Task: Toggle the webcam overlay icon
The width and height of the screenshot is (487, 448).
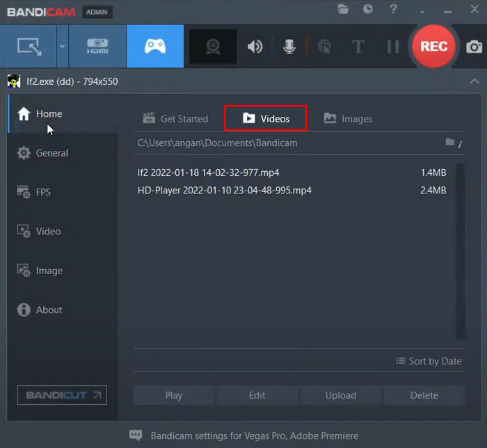Action: tap(213, 47)
